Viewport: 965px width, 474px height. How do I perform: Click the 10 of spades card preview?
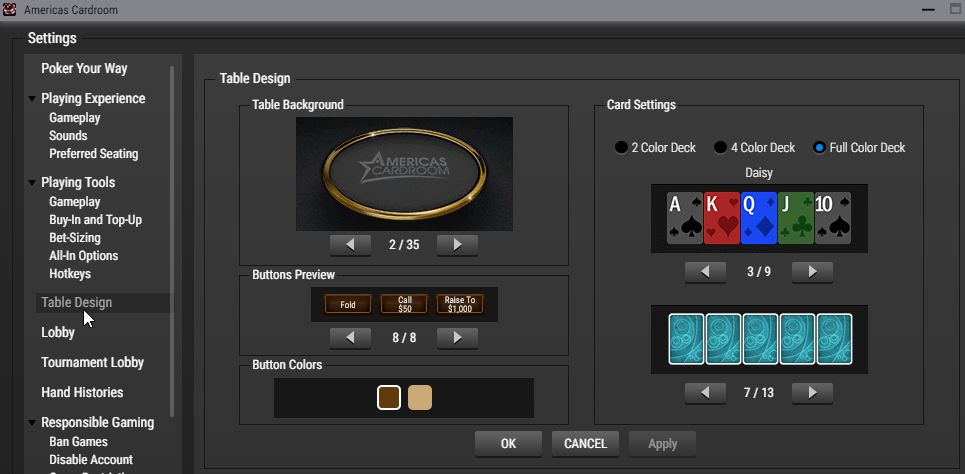833,218
